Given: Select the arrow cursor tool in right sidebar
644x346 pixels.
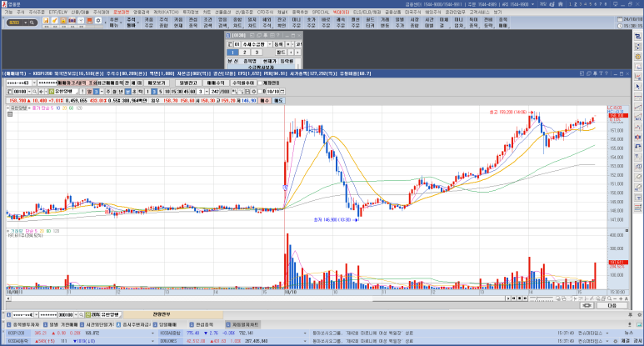Looking at the screenshot, I should click(x=637, y=87).
